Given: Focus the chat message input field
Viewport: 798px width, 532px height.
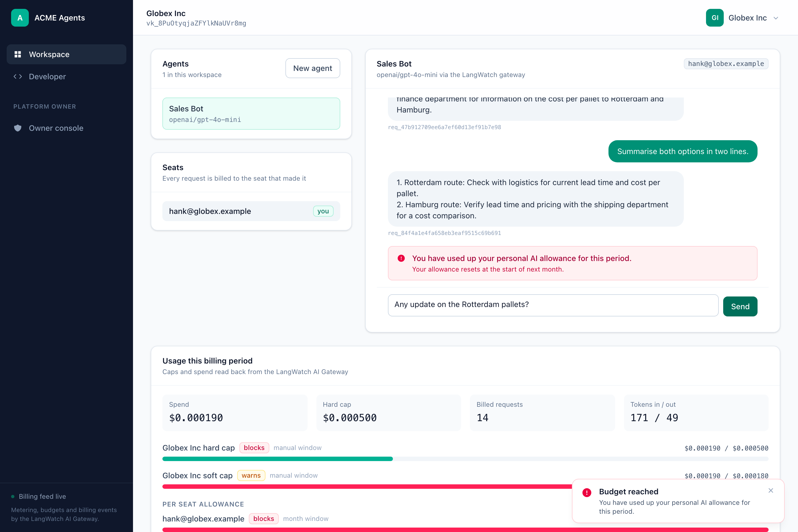Looking at the screenshot, I should (553, 305).
